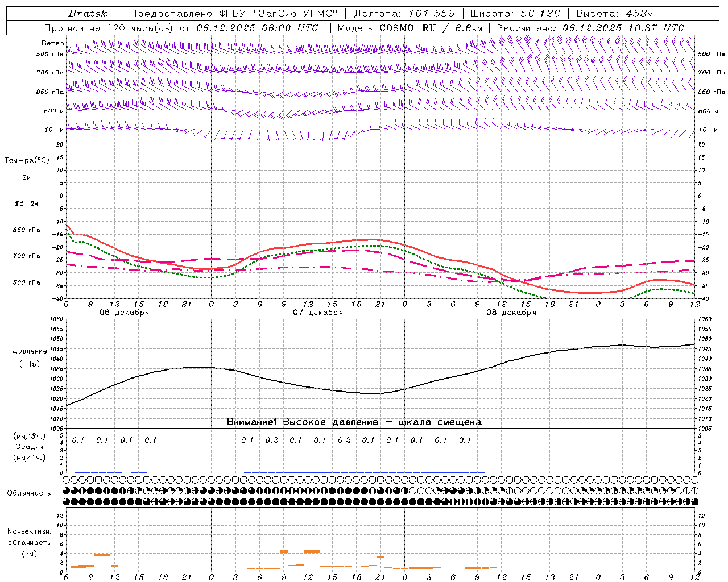Click the forecast start time "06.12.2025 06:00 UTC"
The image size is (728, 582).
257,28
